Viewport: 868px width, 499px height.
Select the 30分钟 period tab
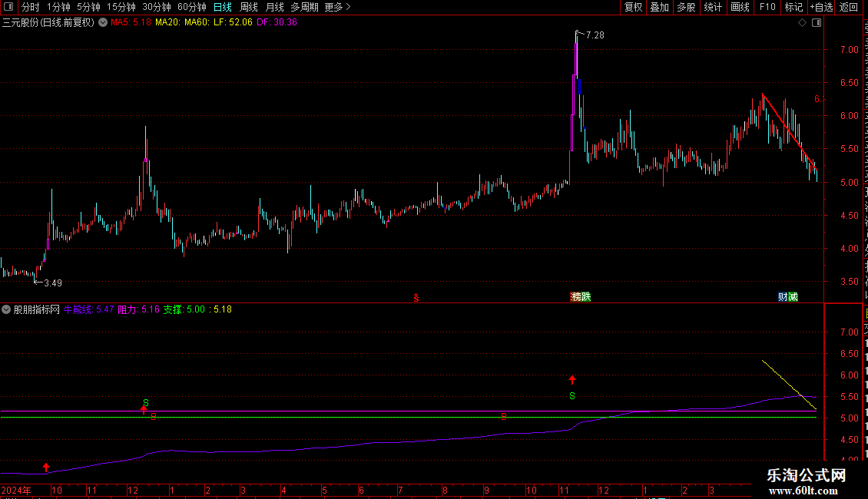coord(156,7)
